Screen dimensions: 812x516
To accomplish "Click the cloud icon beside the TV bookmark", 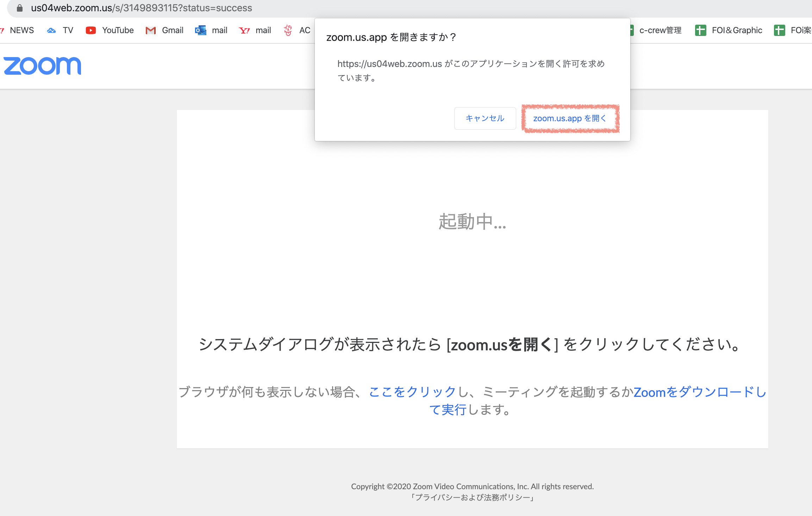I will coord(51,31).
